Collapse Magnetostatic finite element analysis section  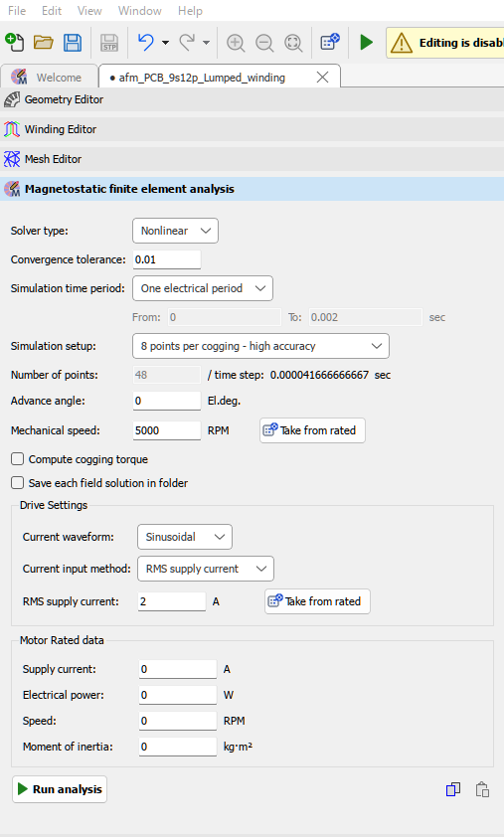252,189
